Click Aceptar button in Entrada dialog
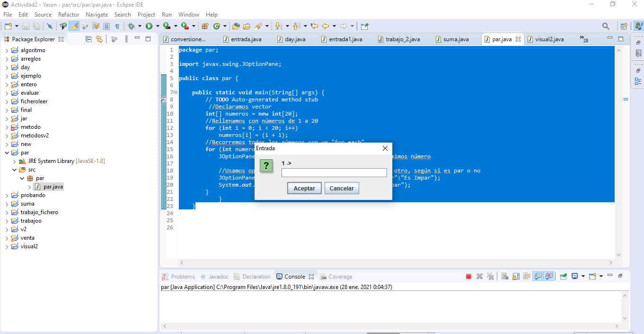This screenshot has width=644, height=334. 304,188
